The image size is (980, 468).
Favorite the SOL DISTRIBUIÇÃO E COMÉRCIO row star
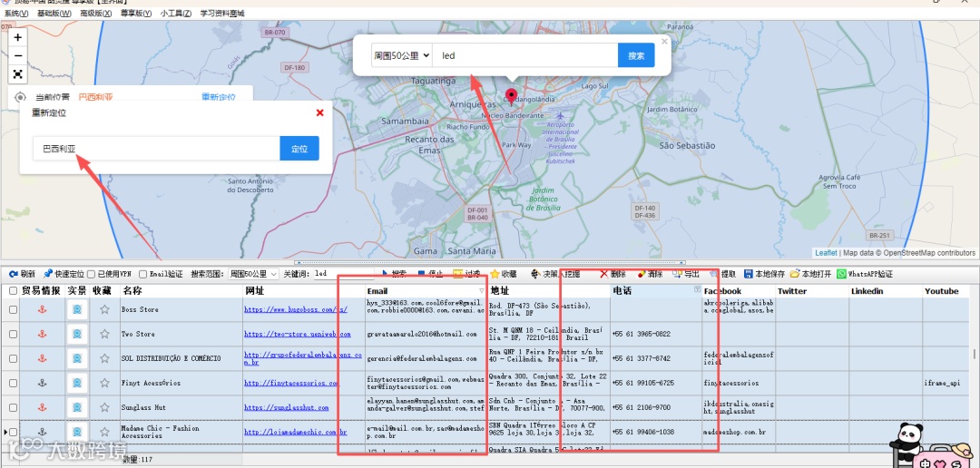click(104, 358)
